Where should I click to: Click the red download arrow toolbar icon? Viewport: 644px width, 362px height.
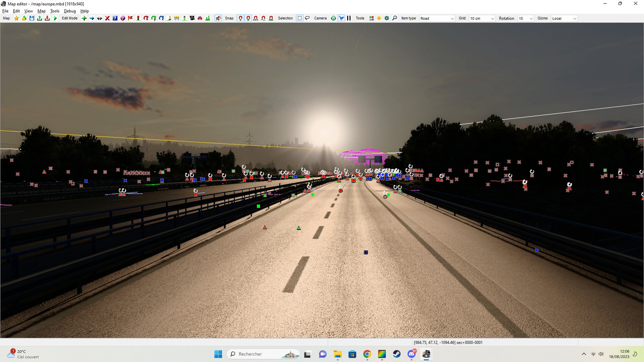click(x=47, y=18)
